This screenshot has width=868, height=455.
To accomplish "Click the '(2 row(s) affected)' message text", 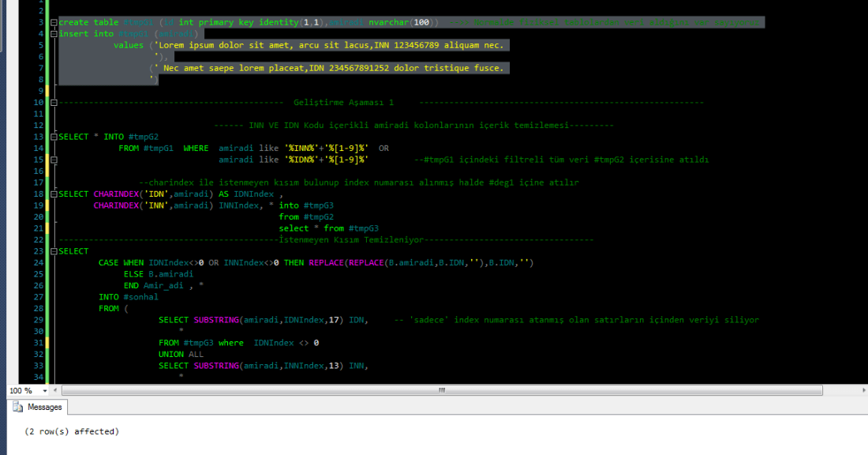I will (x=72, y=431).
